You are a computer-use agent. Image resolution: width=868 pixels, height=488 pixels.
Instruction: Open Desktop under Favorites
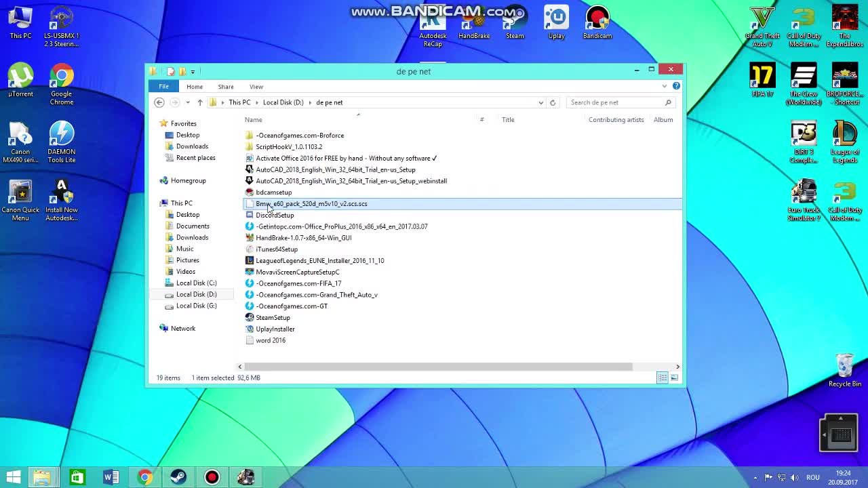click(188, 135)
